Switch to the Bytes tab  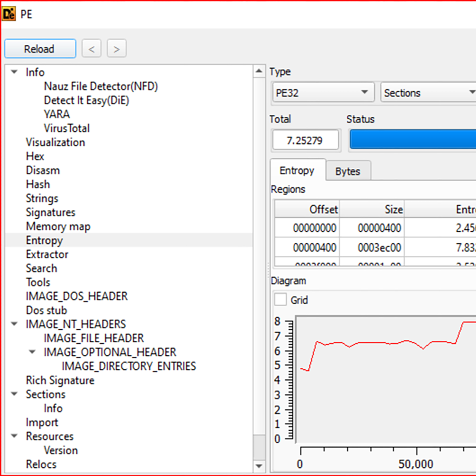point(348,171)
